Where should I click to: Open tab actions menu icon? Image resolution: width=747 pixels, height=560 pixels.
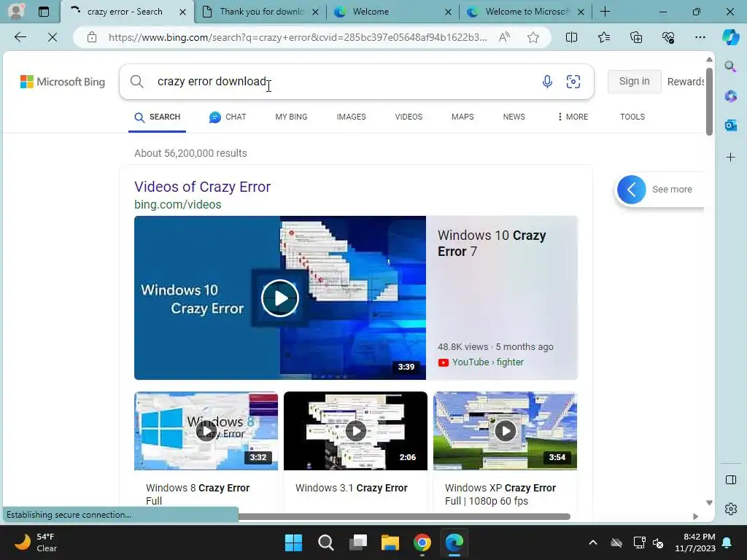coord(43,12)
